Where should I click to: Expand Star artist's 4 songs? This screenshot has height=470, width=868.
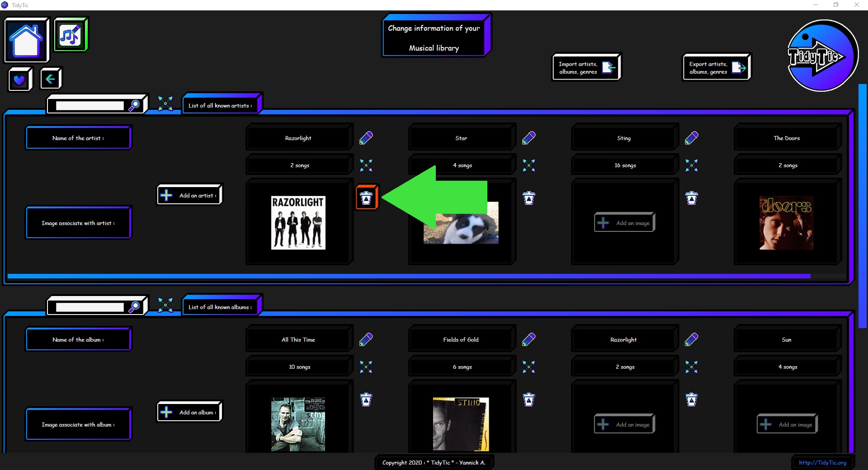point(529,165)
